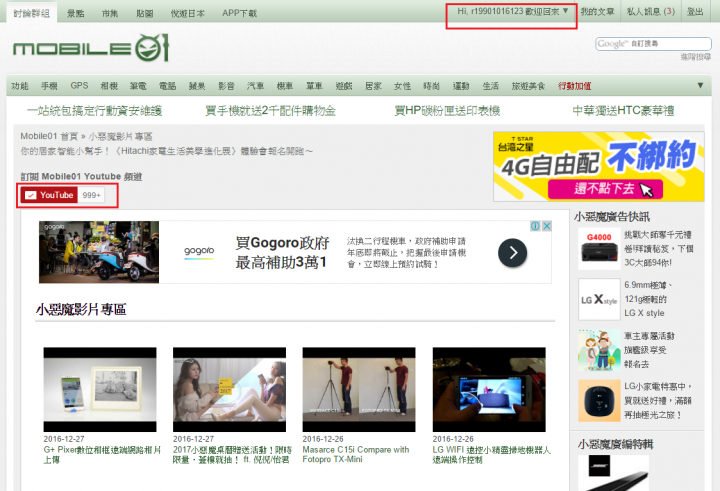Click the 登出 link
The image size is (720, 491).
pyautogui.click(x=695, y=11)
